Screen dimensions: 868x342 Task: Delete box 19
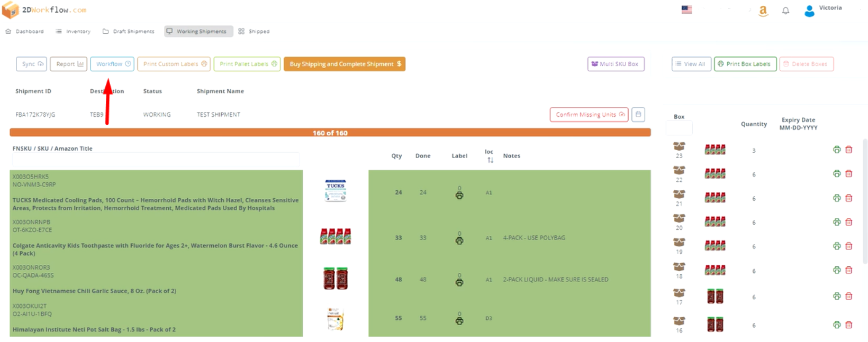pos(849,246)
